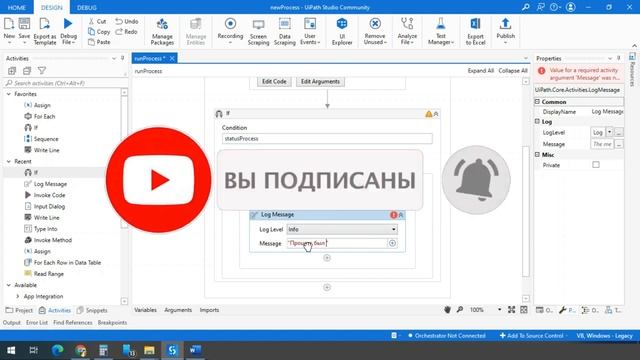
Task: Collapse Common section in Properties
Action: (538, 102)
